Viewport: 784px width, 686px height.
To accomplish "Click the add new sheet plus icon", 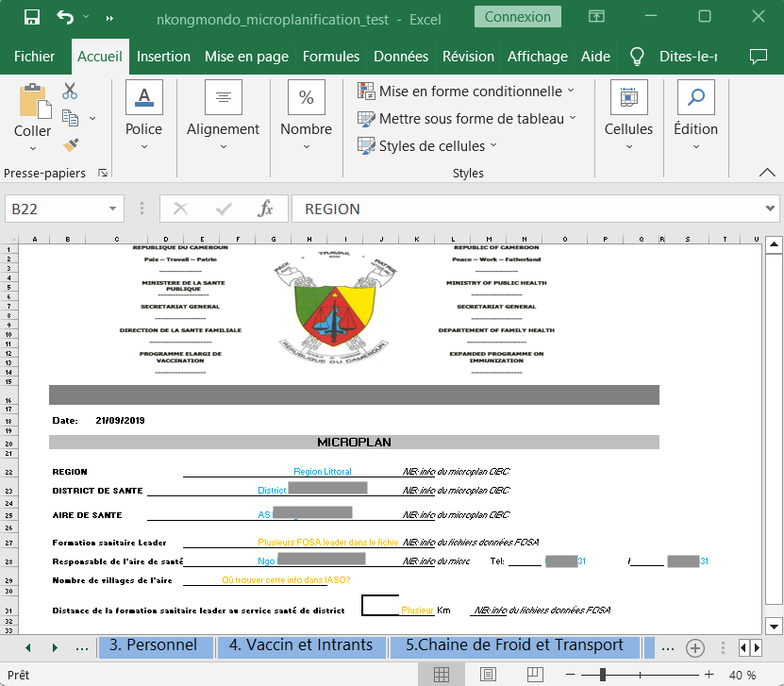I will pos(695,648).
